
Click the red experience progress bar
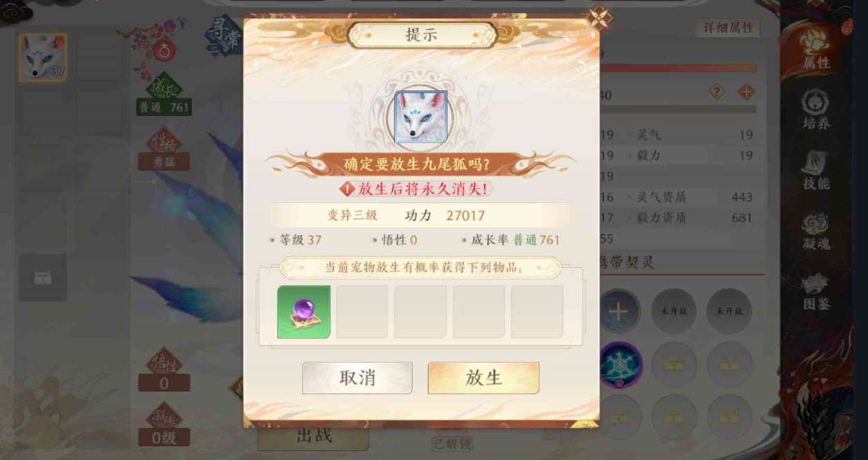[x=678, y=68]
